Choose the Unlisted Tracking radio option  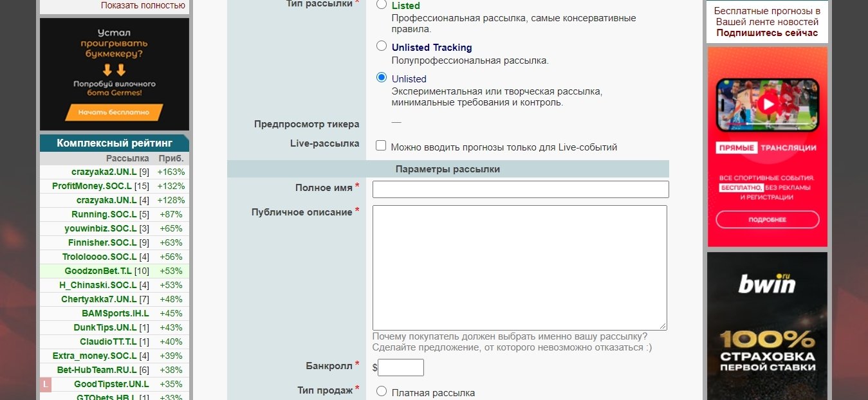coord(382,46)
